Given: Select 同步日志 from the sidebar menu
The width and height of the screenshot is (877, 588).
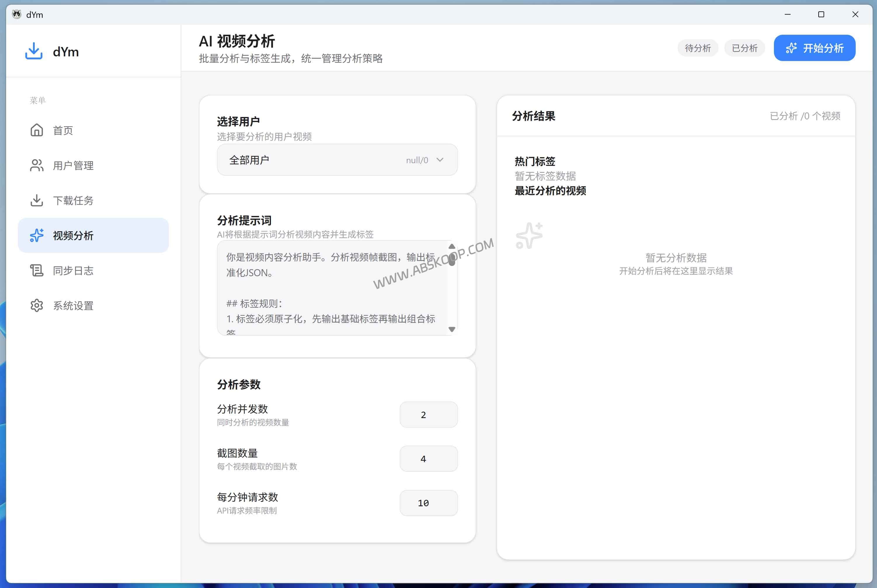Looking at the screenshot, I should pos(73,270).
